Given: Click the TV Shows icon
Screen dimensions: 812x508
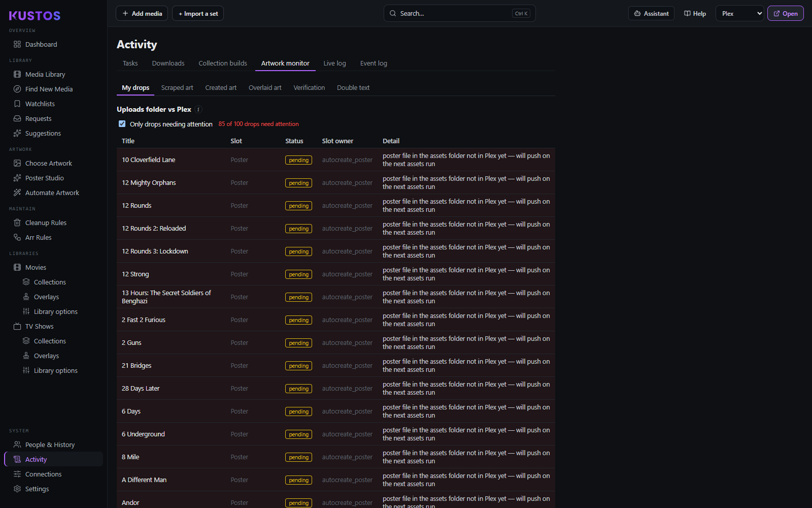Looking at the screenshot, I should pyautogui.click(x=17, y=326).
